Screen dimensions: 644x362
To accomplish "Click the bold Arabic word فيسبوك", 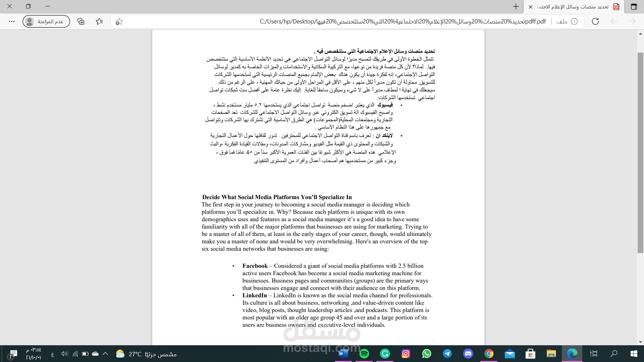I will [x=385, y=105].
